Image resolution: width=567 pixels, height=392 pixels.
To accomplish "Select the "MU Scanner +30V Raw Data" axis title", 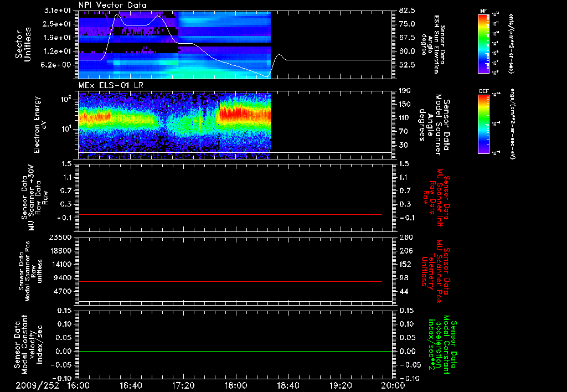I will [35, 198].
